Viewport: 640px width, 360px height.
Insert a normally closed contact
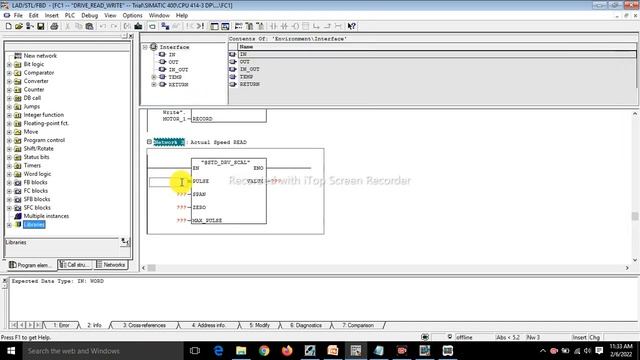(284, 26)
